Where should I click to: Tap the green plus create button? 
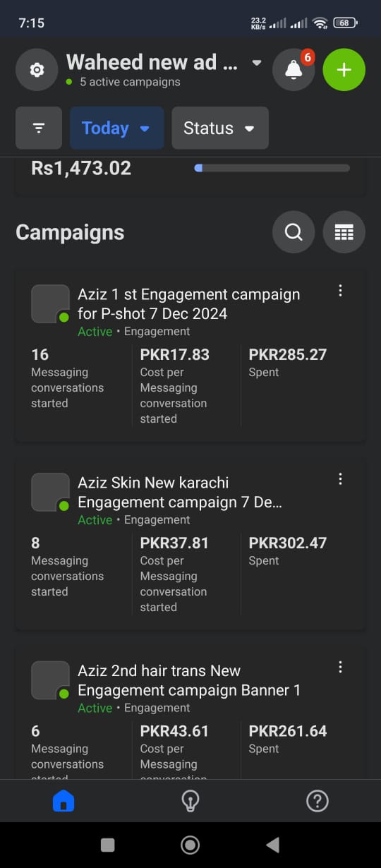point(344,70)
